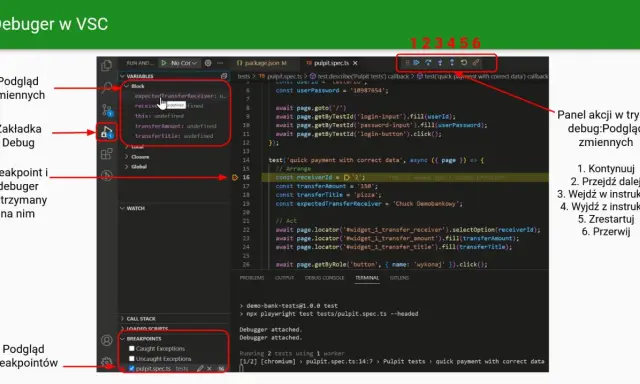Click the tests folder in breadcrumb
Screen dimensions: 640x384
[x=244, y=76]
